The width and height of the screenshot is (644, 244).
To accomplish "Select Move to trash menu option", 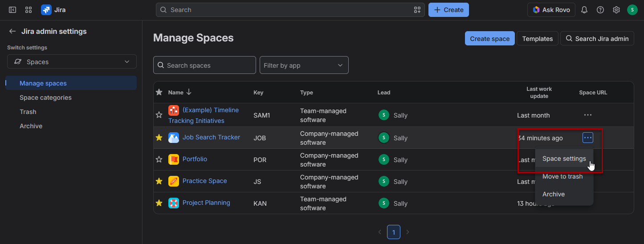I will (564, 176).
